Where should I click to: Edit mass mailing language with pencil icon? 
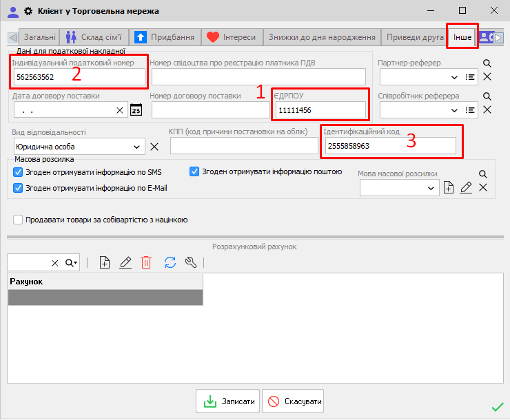pos(466,187)
